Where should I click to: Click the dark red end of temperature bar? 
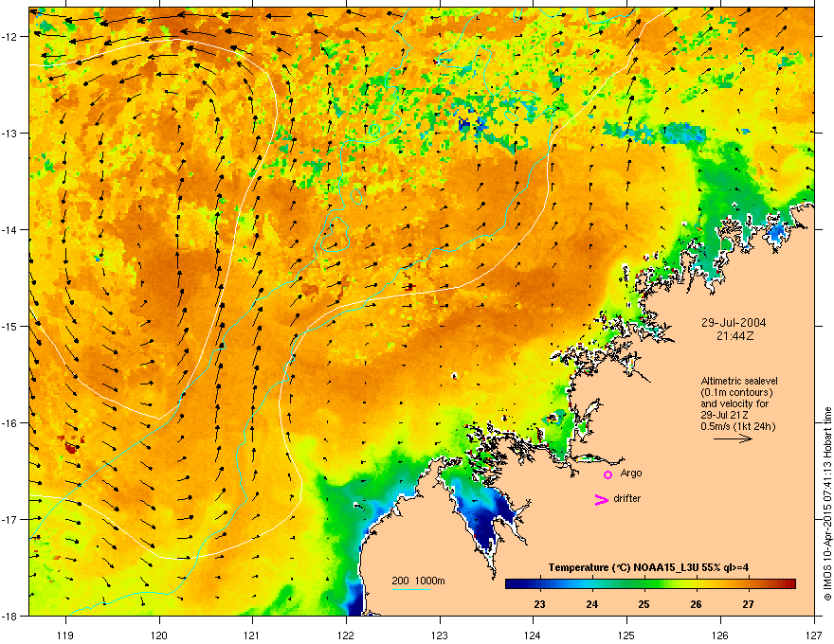point(789,584)
